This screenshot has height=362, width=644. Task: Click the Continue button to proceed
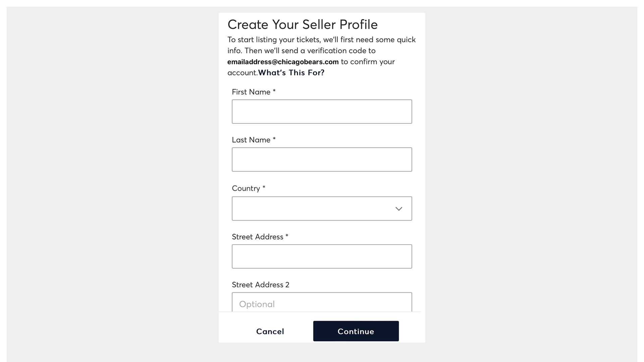[x=356, y=331]
